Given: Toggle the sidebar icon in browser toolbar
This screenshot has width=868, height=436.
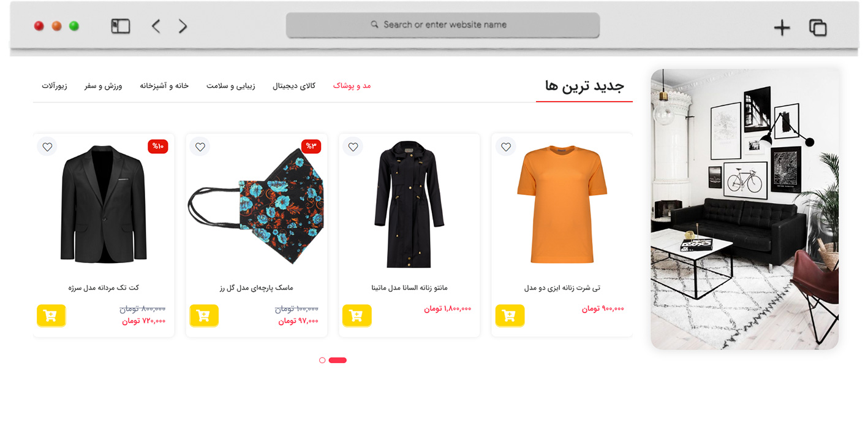Looking at the screenshot, I should [121, 26].
